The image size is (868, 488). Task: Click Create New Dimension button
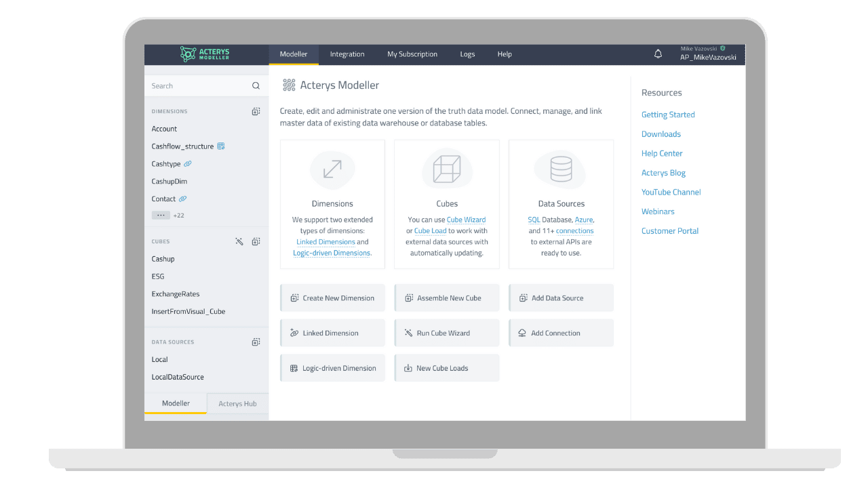pyautogui.click(x=332, y=298)
